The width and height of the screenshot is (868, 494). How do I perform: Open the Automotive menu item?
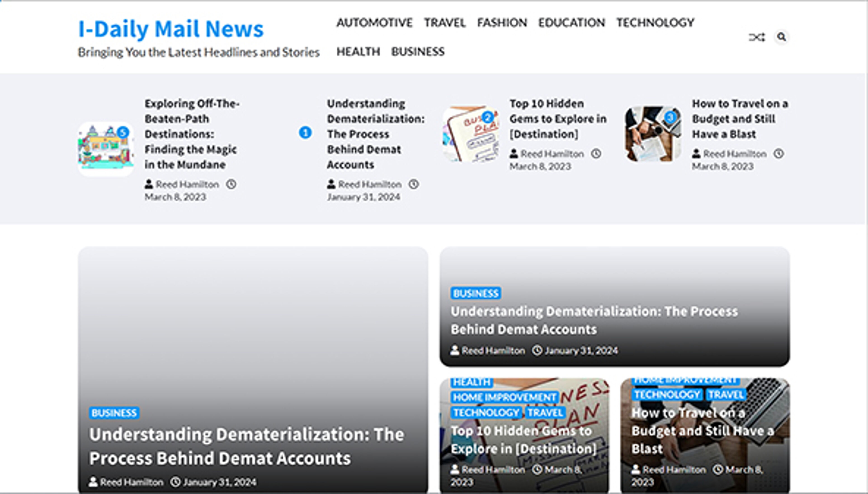click(x=374, y=23)
